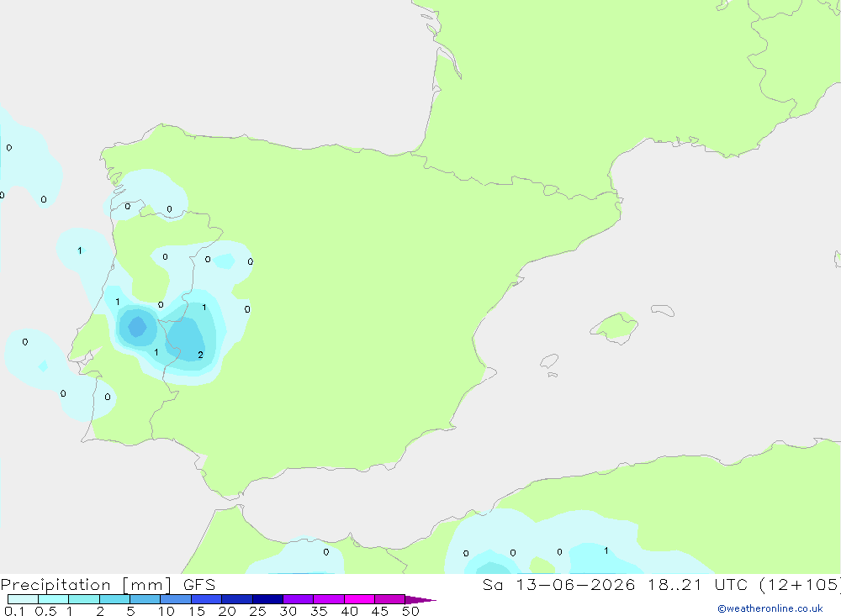Click the darkest blue rain core over Portugal

coord(137,327)
